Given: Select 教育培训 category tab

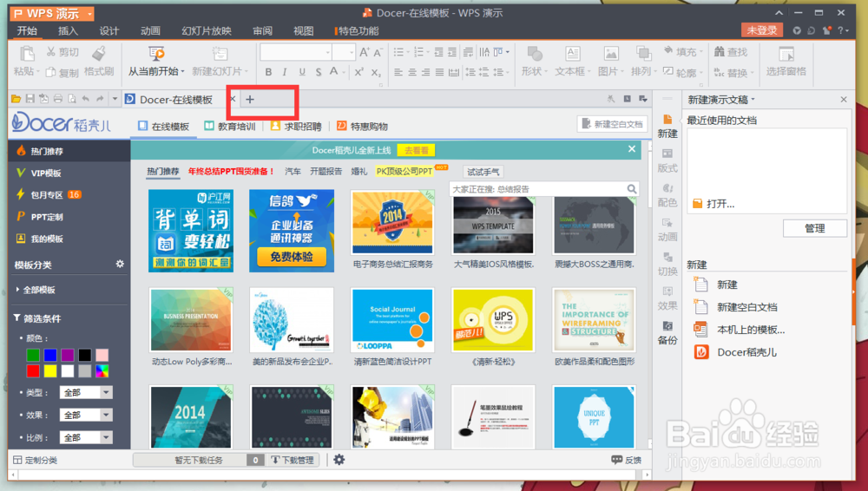Looking at the screenshot, I should (230, 126).
